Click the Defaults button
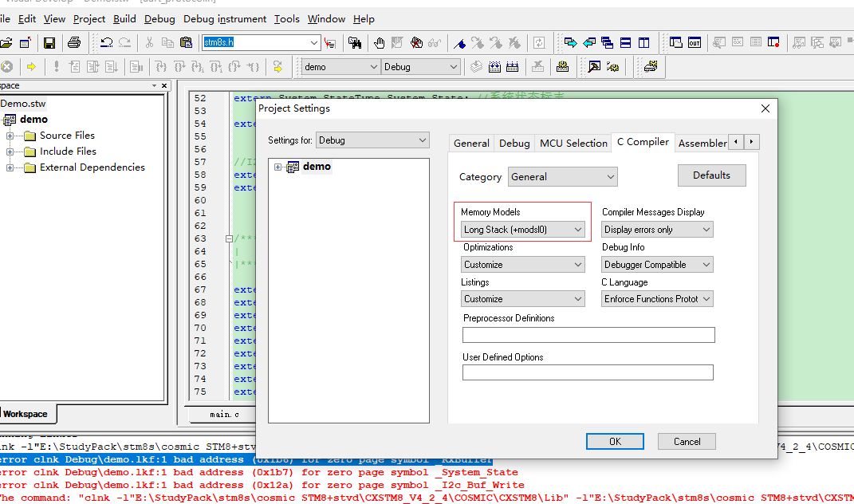Viewport: 854px width, 504px height. pyautogui.click(x=711, y=175)
